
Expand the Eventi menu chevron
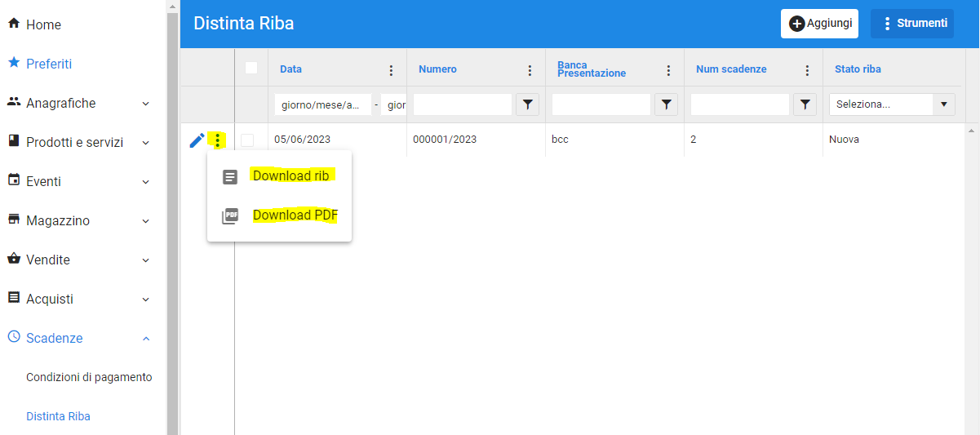pos(146,182)
